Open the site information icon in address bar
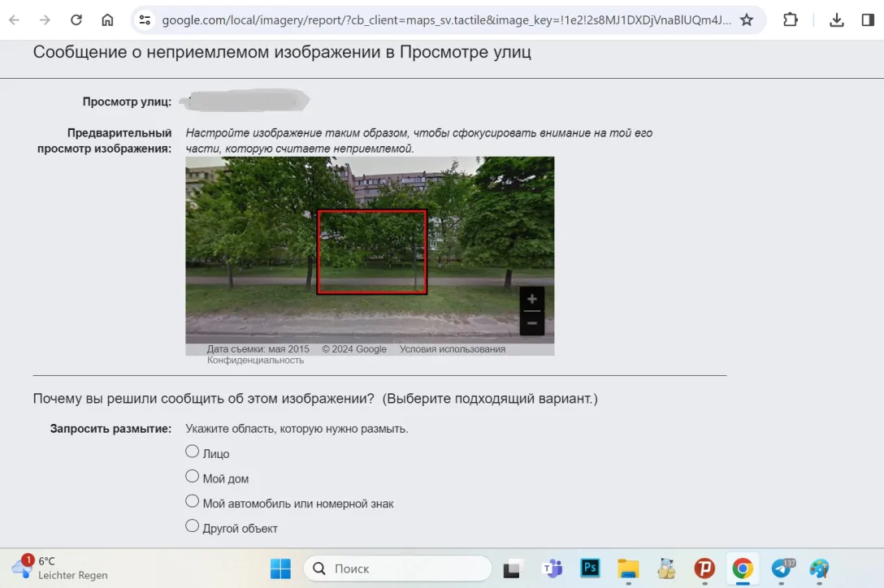884x588 pixels. click(x=145, y=20)
